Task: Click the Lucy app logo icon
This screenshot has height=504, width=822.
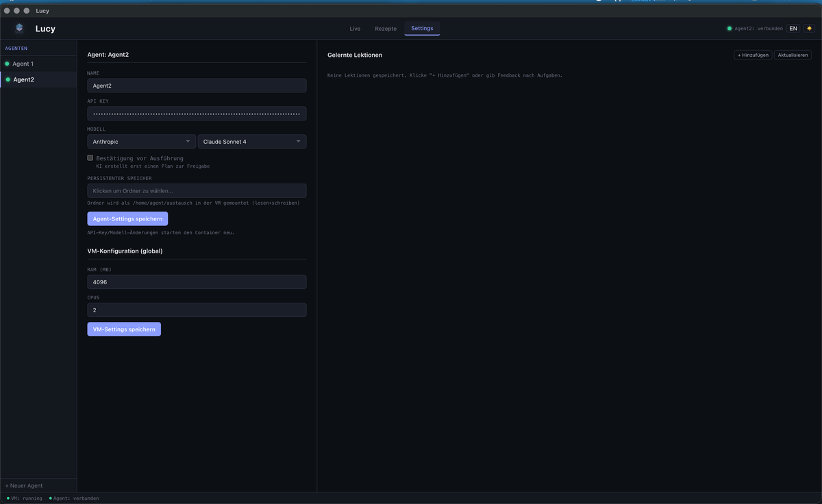Action: coord(19,28)
